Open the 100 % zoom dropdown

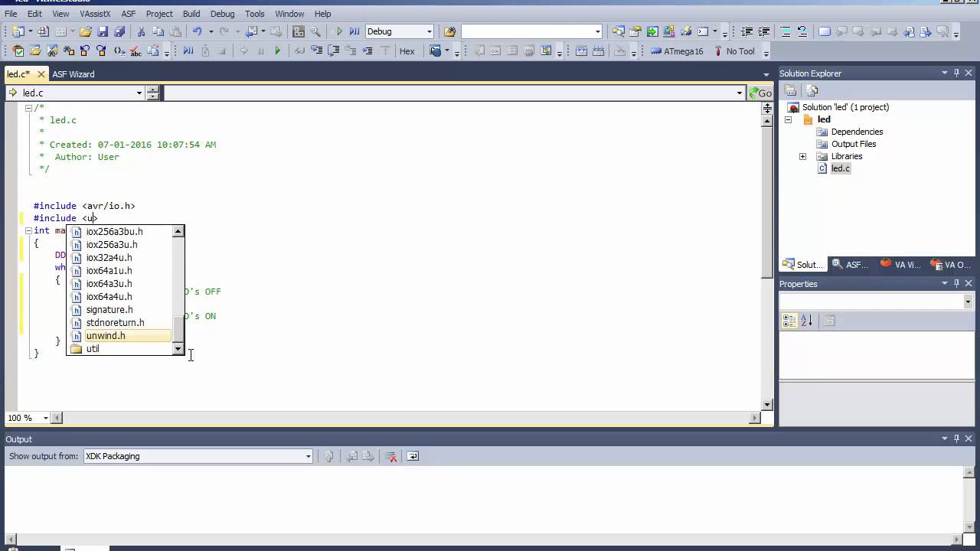[x=46, y=418]
